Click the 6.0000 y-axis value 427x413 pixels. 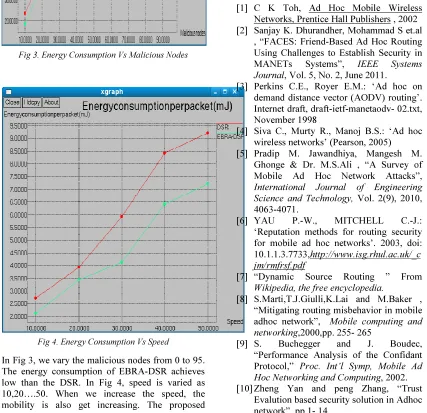(x=18, y=215)
